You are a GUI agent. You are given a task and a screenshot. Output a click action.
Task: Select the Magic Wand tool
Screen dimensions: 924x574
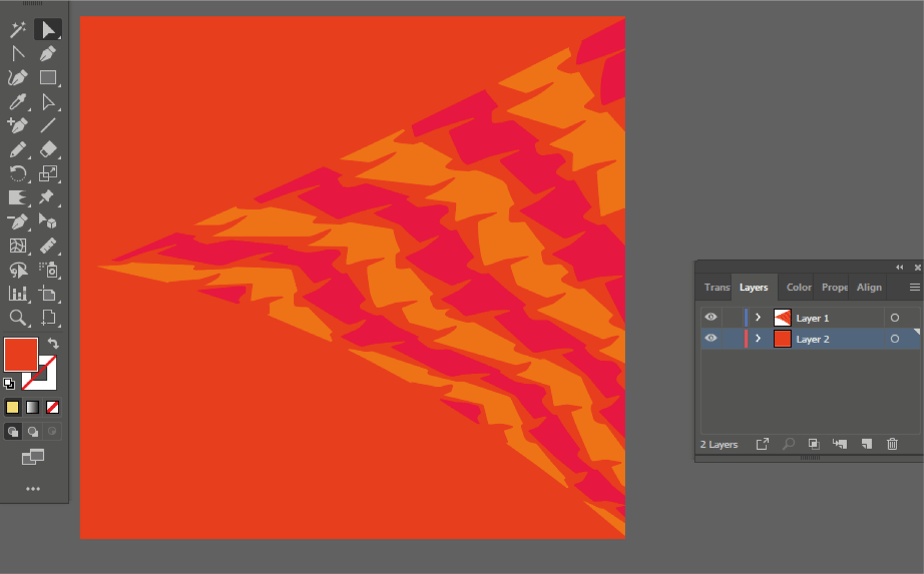[18, 29]
